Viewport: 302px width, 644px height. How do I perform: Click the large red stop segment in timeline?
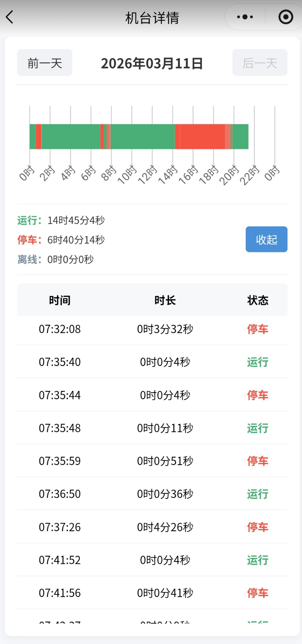[x=202, y=137]
